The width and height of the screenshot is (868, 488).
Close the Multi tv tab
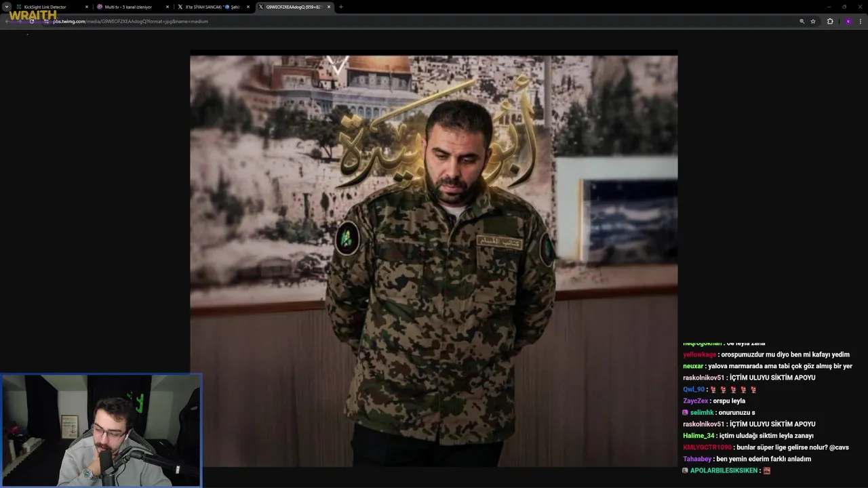167,7
